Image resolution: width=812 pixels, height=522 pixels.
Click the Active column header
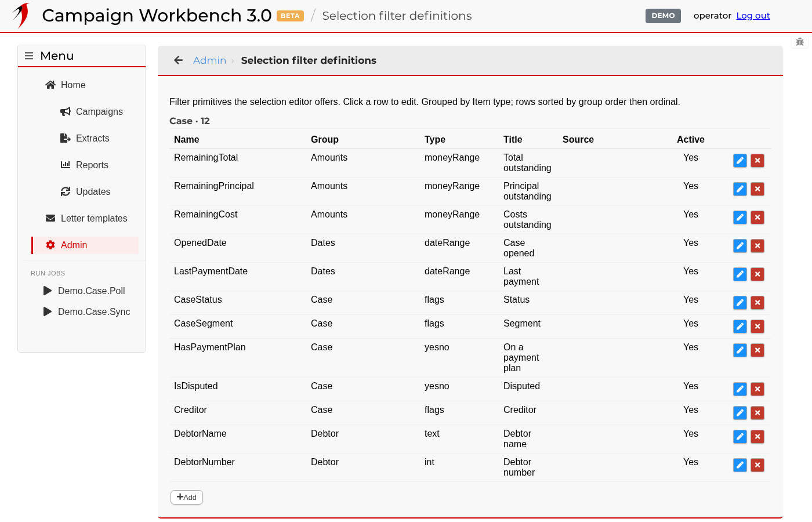point(691,139)
